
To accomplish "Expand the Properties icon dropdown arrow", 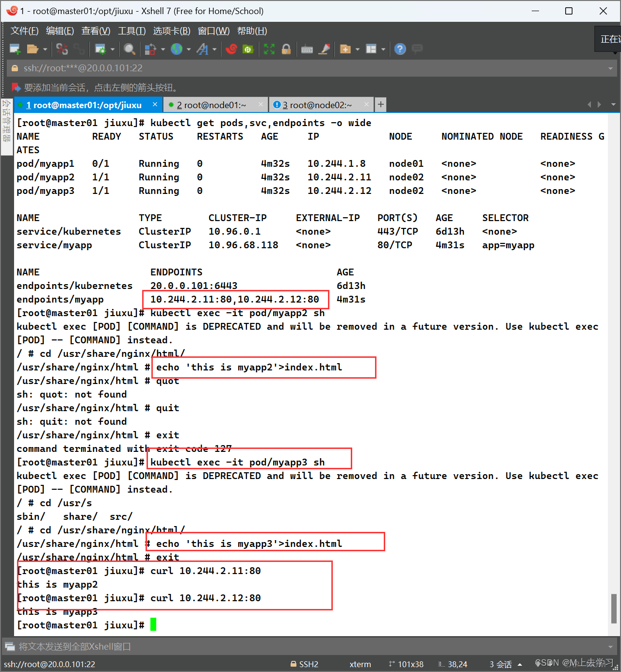I will click(x=113, y=49).
